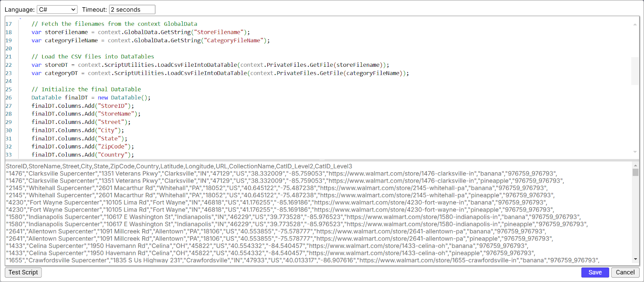644x282 pixels.
Task: Open the Language dropdown set to C#
Action: tap(57, 10)
